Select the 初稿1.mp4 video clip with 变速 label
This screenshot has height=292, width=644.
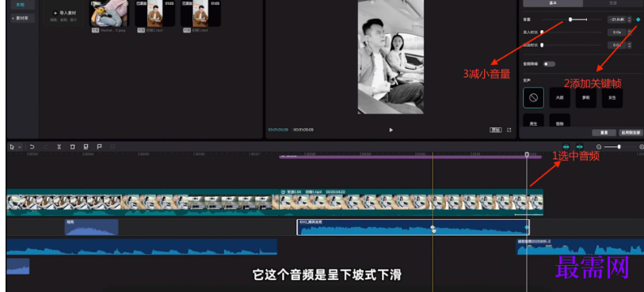tap(411, 203)
